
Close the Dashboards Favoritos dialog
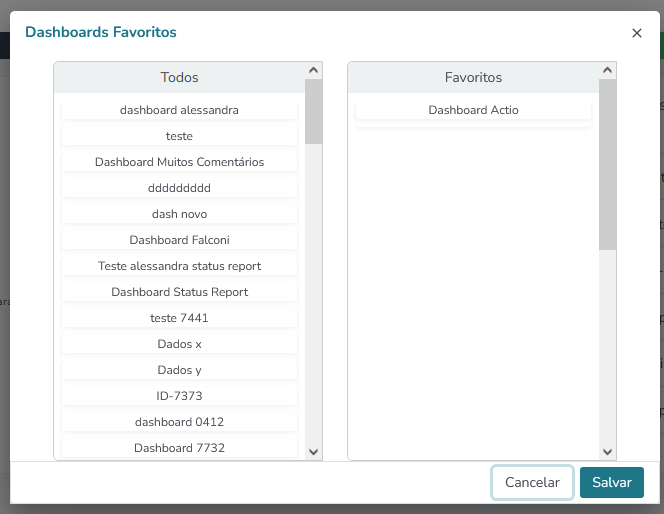pyautogui.click(x=637, y=33)
